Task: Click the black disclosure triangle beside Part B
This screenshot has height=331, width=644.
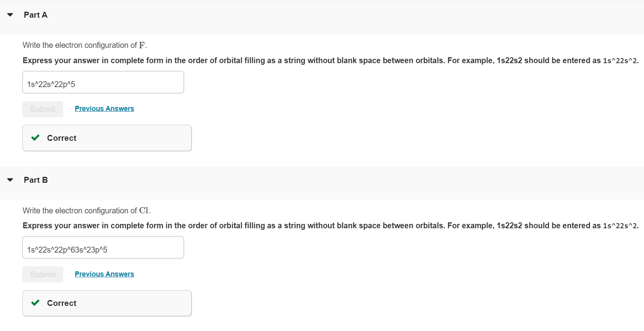Action: (x=10, y=180)
